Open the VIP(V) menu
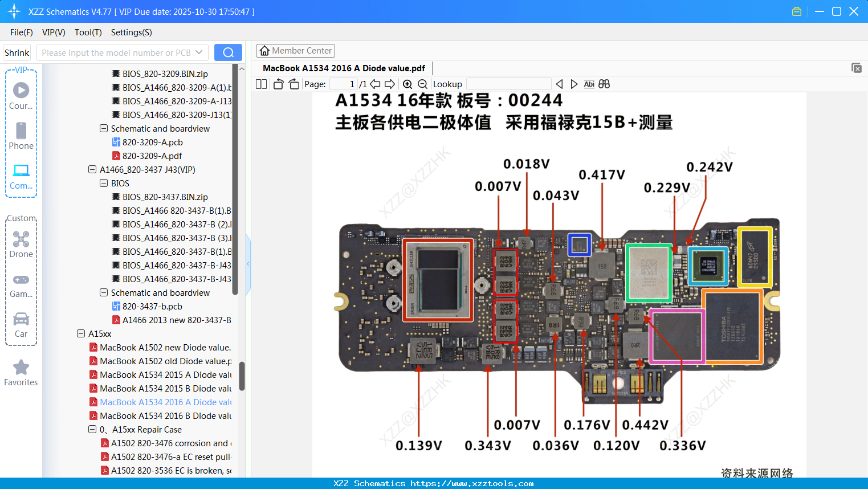 tap(54, 32)
